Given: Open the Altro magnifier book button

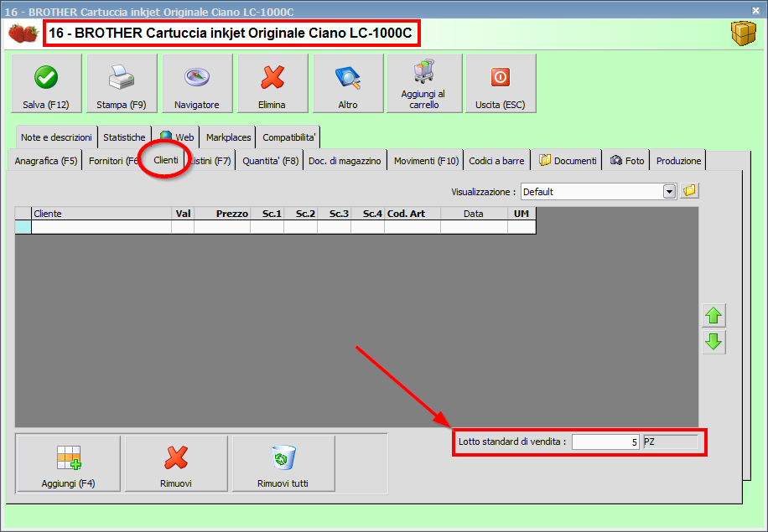Looking at the screenshot, I should [348, 83].
